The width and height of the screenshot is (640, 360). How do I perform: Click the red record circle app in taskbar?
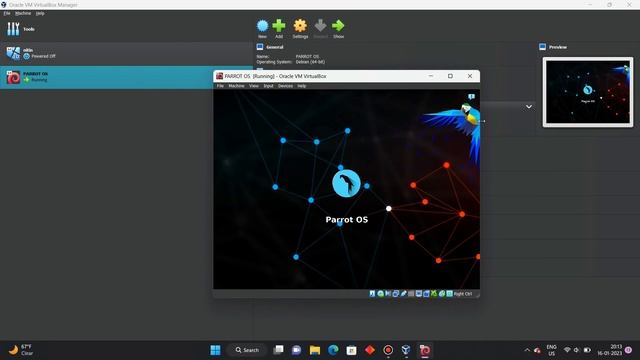click(388, 350)
